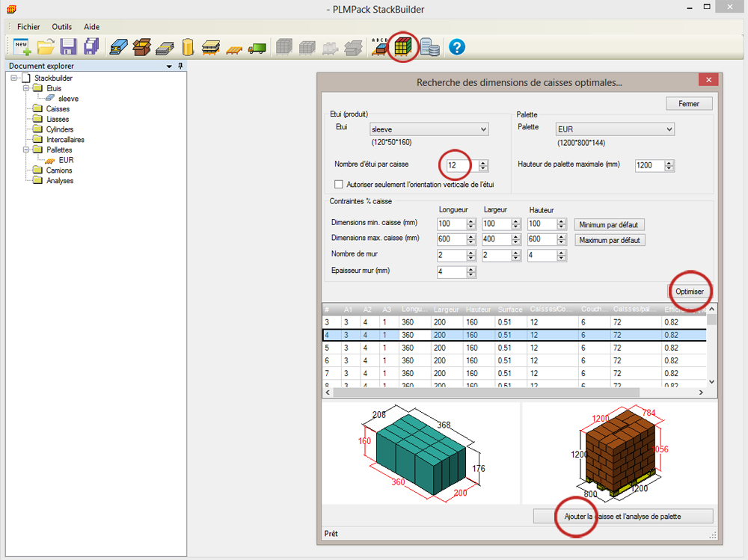Create a new cylinder from the toolbar
The height and width of the screenshot is (560, 748).
(x=188, y=47)
